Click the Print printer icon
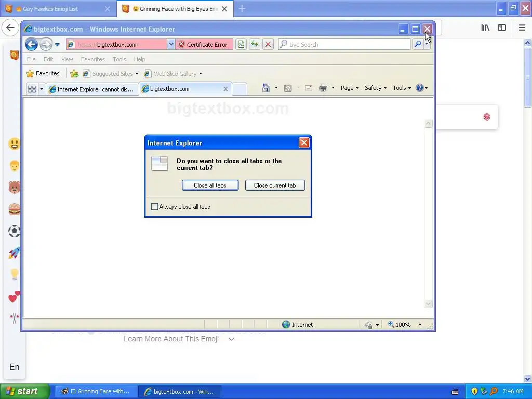Image resolution: width=532 pixels, height=399 pixels. tap(323, 88)
